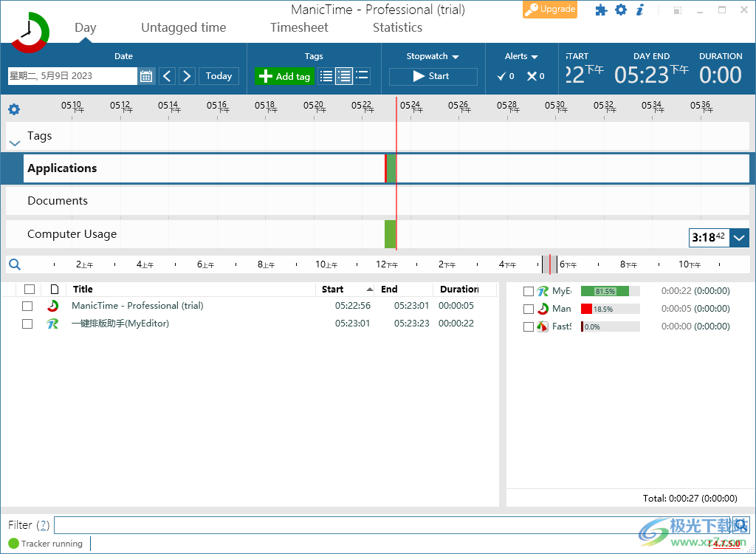Click the green Tracker running indicator
The image size is (756, 554).
pyautogui.click(x=13, y=544)
